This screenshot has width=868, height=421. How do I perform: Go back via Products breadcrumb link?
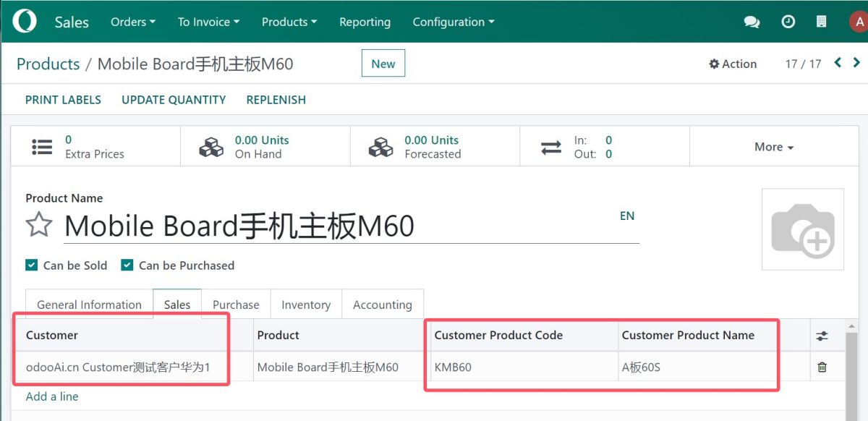48,64
